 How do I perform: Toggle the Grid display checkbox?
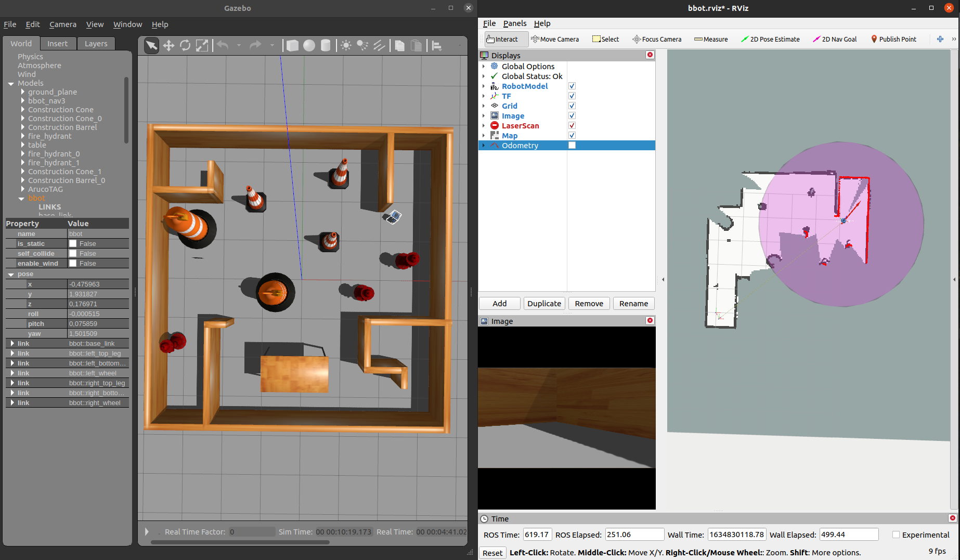[x=572, y=106]
